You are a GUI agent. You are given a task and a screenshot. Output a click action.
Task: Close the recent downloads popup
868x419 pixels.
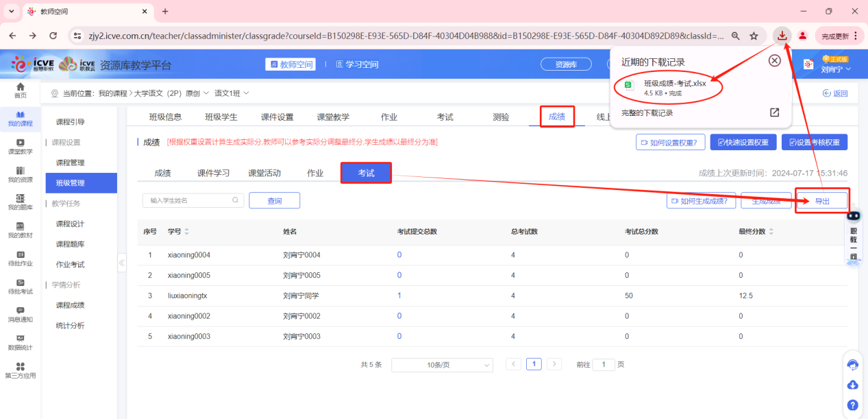pyautogui.click(x=774, y=60)
